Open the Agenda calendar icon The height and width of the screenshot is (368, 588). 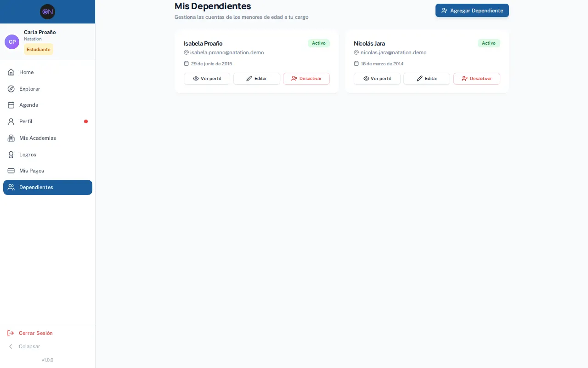(11, 105)
